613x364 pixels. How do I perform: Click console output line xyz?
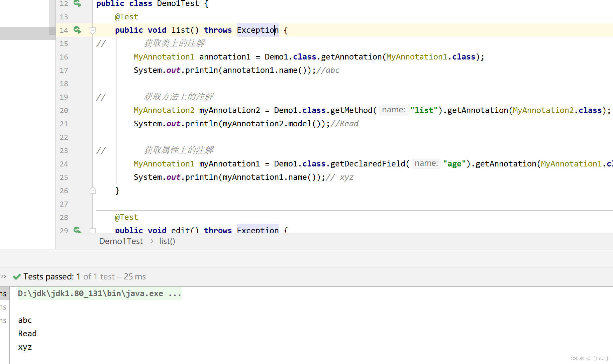click(25, 347)
